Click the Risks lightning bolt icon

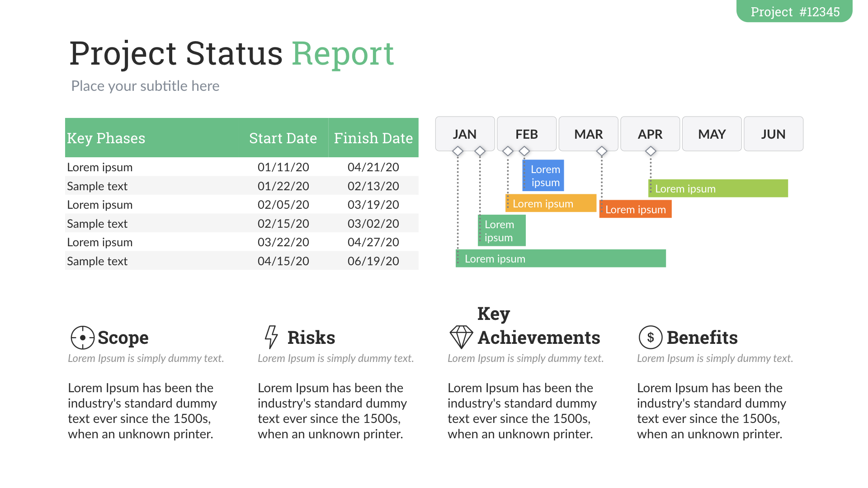point(271,337)
